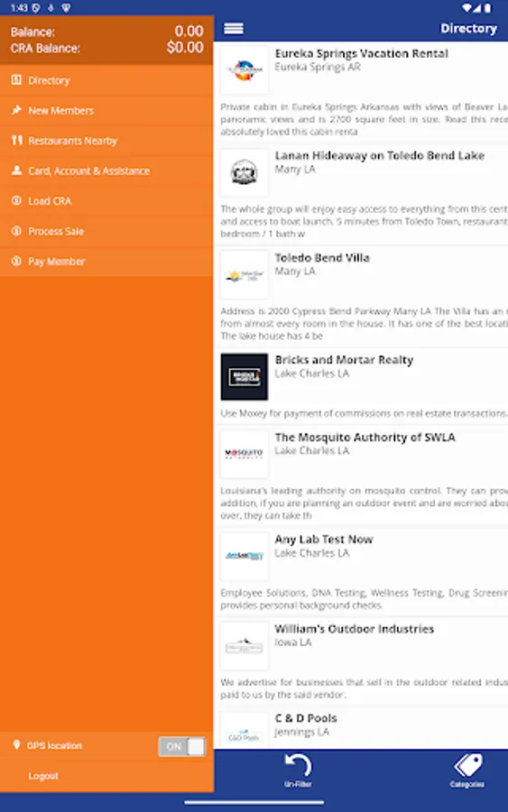This screenshot has height=812, width=508.
Task: Select 'Toledo Bend Villa' listing title
Action: click(322, 257)
